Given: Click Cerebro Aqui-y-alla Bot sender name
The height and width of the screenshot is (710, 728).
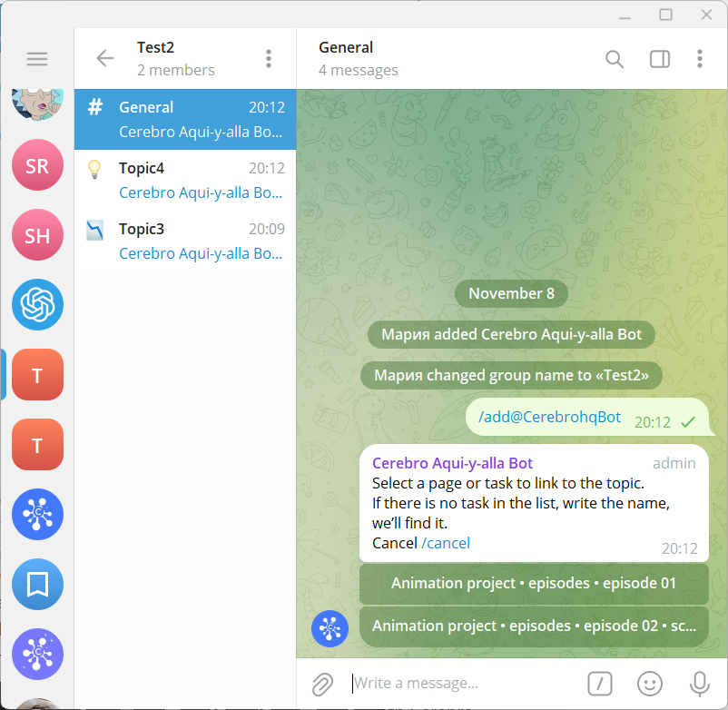Looking at the screenshot, I should coord(452,463).
